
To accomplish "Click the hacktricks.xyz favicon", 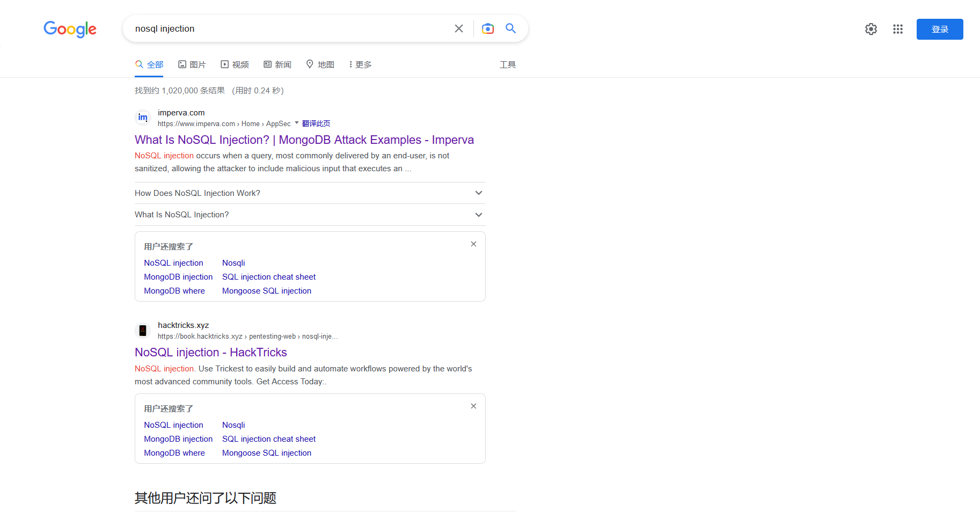I will click(143, 331).
